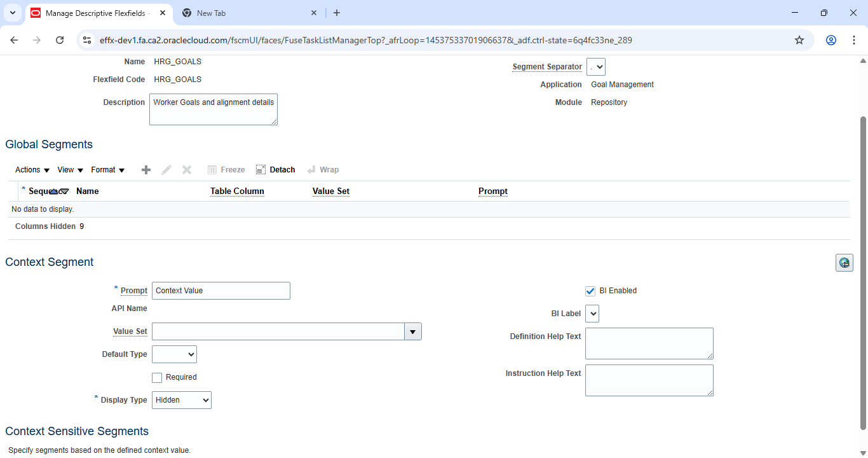This screenshot has width=868, height=458.
Task: Click the add segment plus icon
Action: click(x=146, y=170)
